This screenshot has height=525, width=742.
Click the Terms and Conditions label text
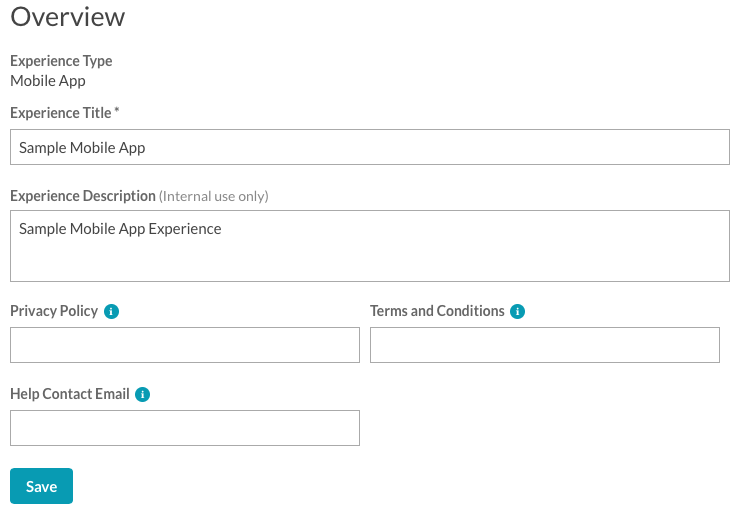tap(437, 311)
